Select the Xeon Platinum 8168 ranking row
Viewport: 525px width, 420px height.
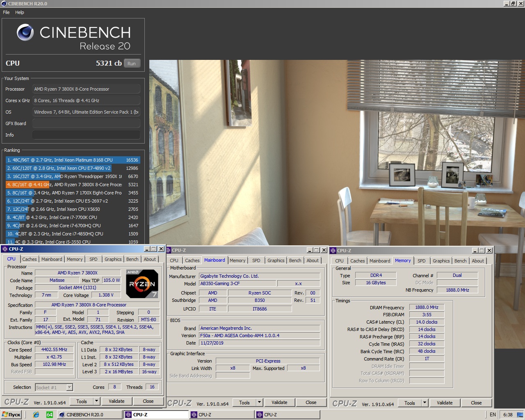(73, 160)
